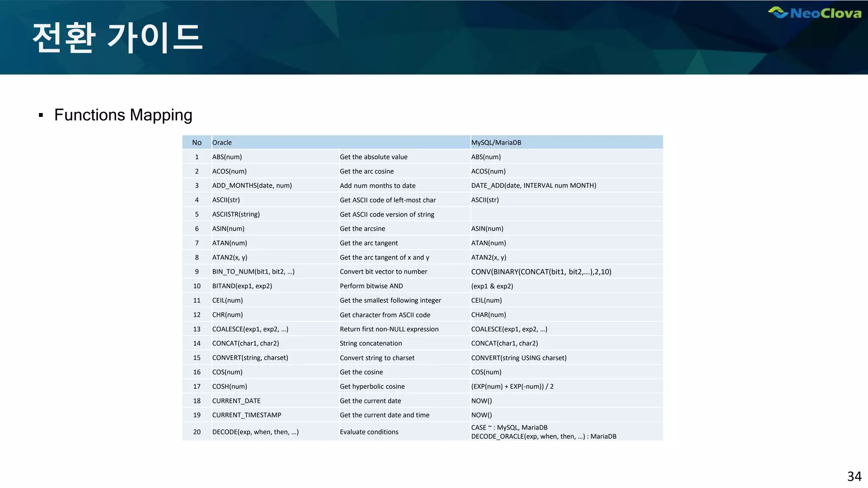Select the COSH(num) Oracle cell
Image resolution: width=868 pixels, height=488 pixels.
[x=229, y=386]
